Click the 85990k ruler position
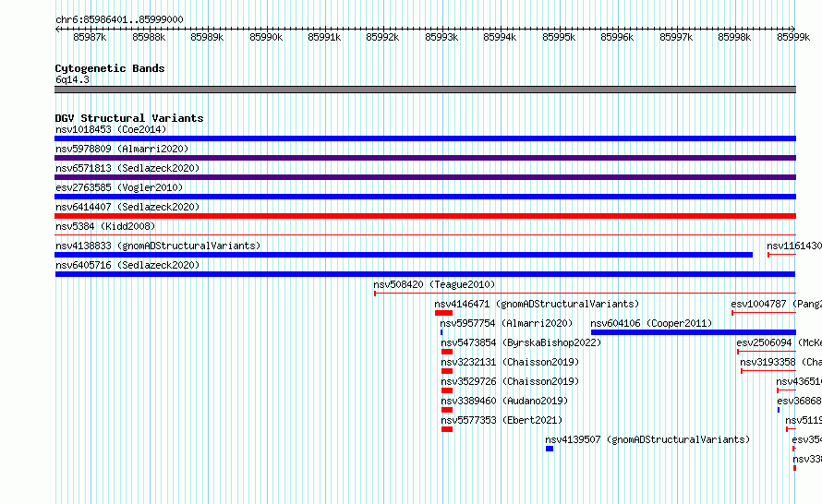Image resolution: width=822 pixels, height=504 pixels. pyautogui.click(x=266, y=37)
